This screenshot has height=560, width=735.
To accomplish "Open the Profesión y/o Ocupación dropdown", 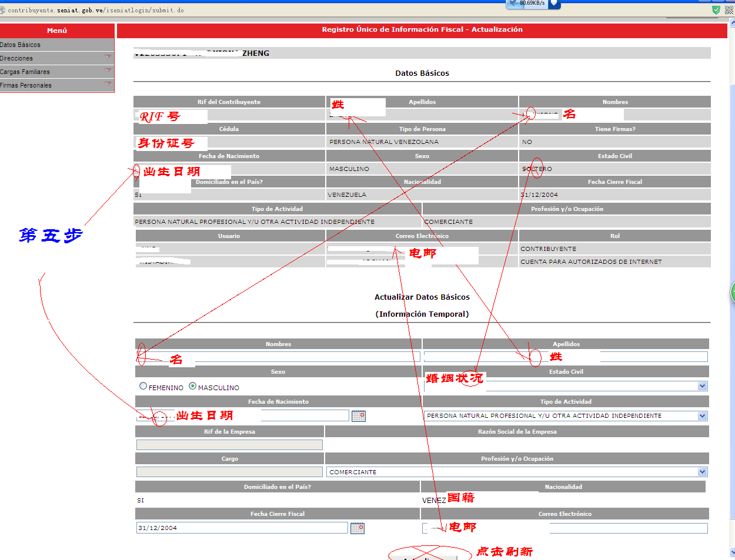I will 702,472.
